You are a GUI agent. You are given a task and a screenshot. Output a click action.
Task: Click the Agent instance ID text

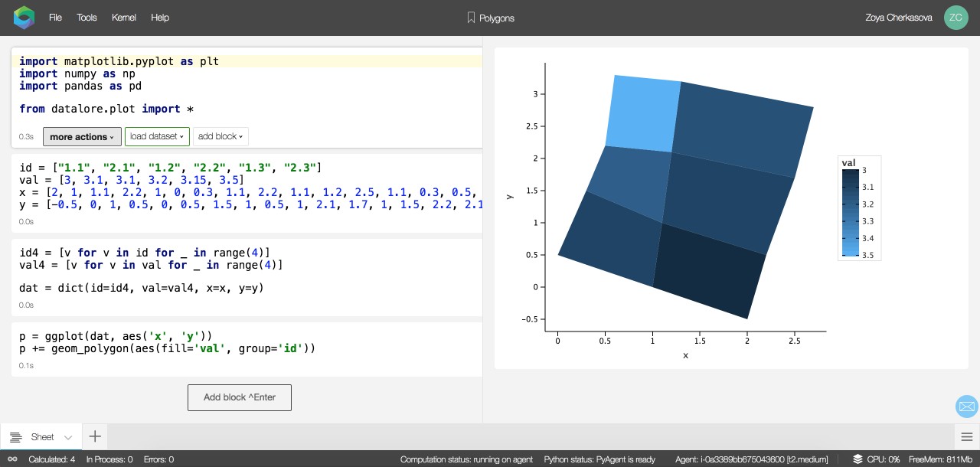[751, 459]
